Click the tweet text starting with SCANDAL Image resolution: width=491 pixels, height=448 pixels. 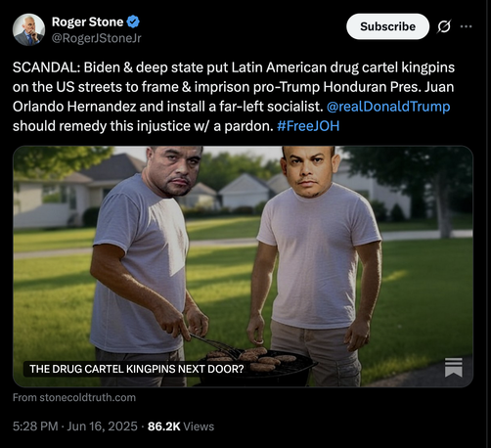click(x=234, y=97)
